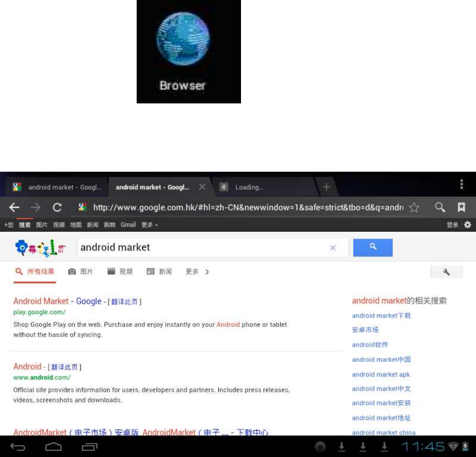The height and width of the screenshot is (457, 476).
Task: Reload the current page
Action: click(57, 208)
